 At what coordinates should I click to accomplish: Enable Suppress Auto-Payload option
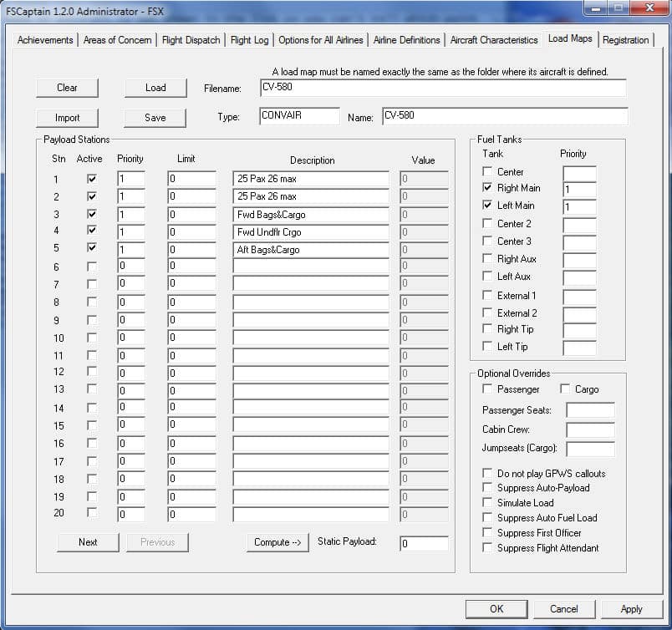click(487, 488)
